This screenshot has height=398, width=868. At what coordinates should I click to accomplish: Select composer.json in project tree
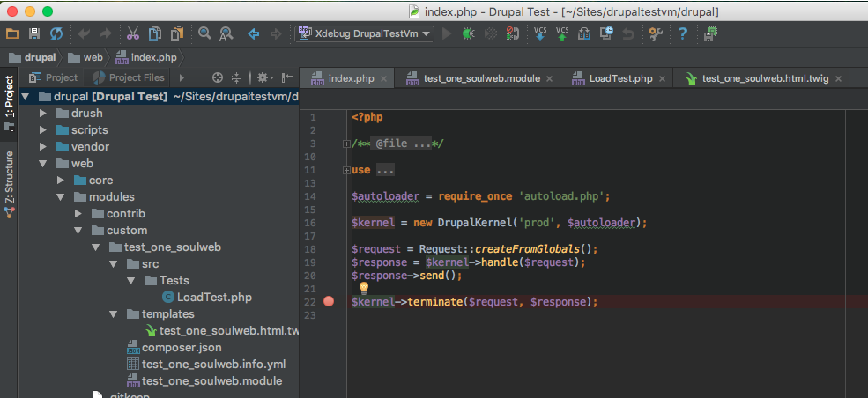(174, 348)
